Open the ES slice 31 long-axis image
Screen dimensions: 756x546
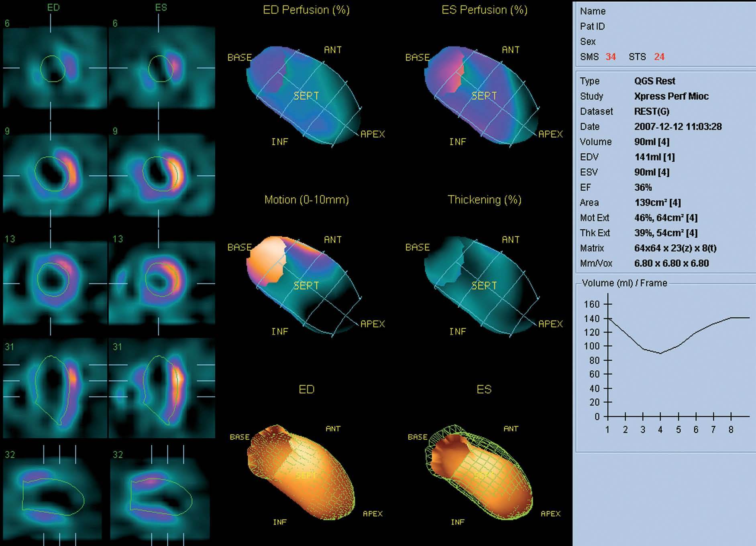(x=162, y=388)
